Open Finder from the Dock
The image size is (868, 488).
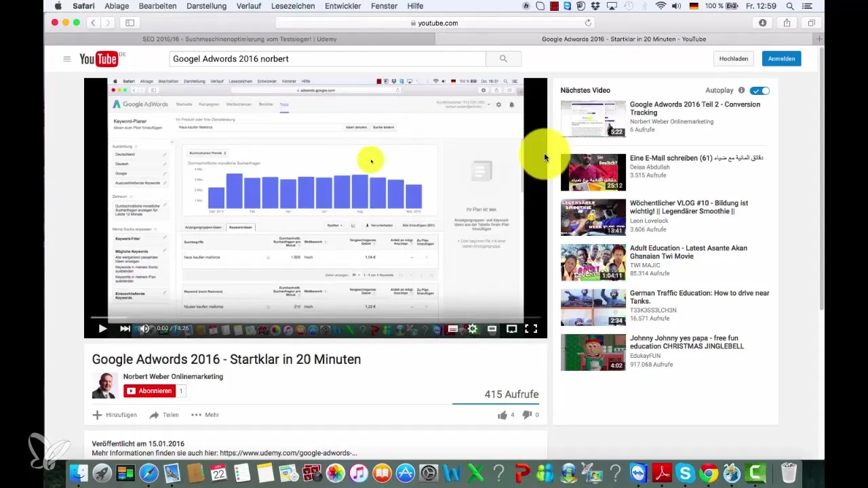click(79, 472)
